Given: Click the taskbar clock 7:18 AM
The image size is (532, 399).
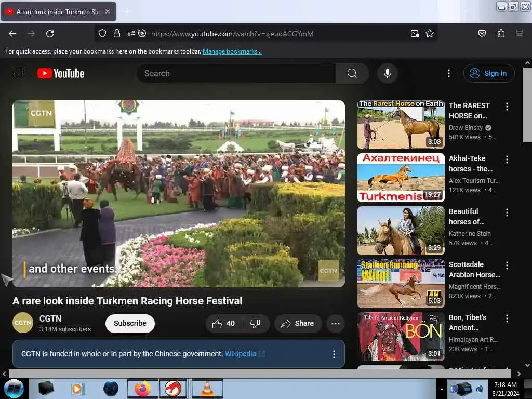Looking at the screenshot, I should 506,389.
